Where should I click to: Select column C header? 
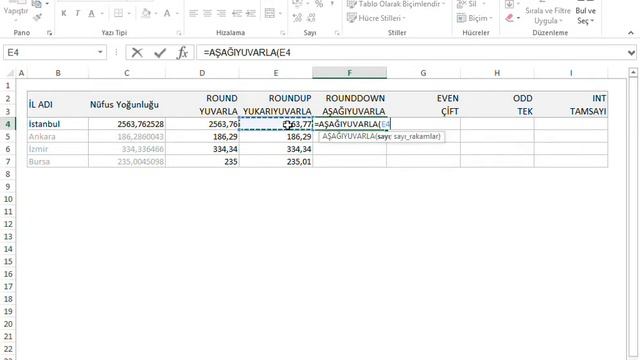[x=127, y=73]
